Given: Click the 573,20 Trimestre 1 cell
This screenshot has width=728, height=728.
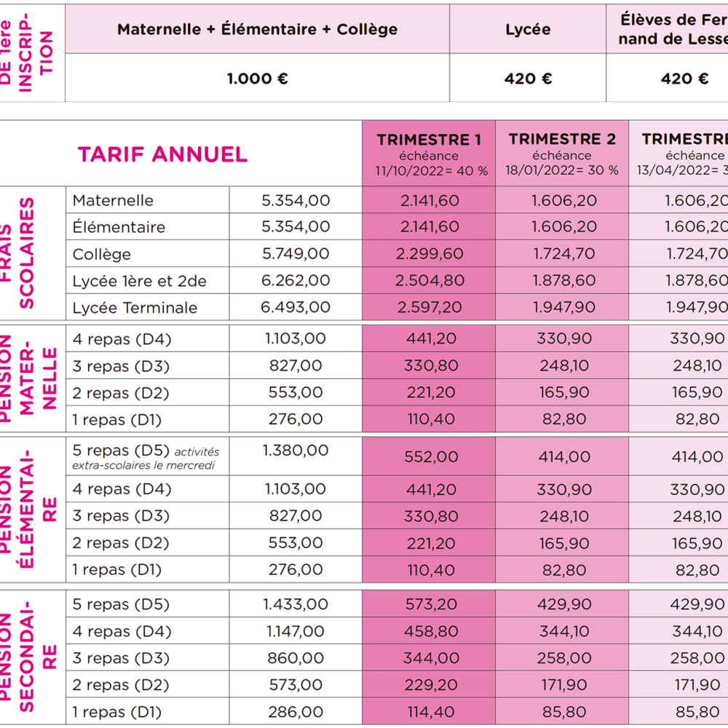Looking at the screenshot, I should tap(429, 604).
